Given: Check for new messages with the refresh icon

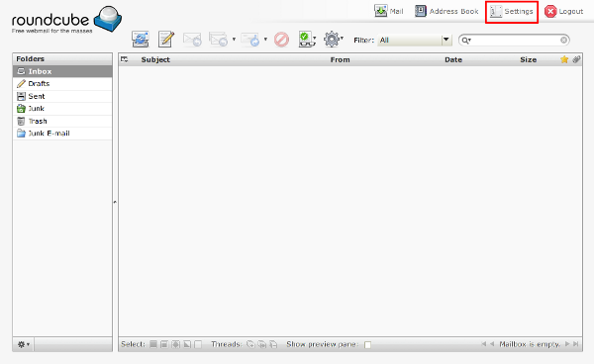Looking at the screenshot, I should [141, 39].
